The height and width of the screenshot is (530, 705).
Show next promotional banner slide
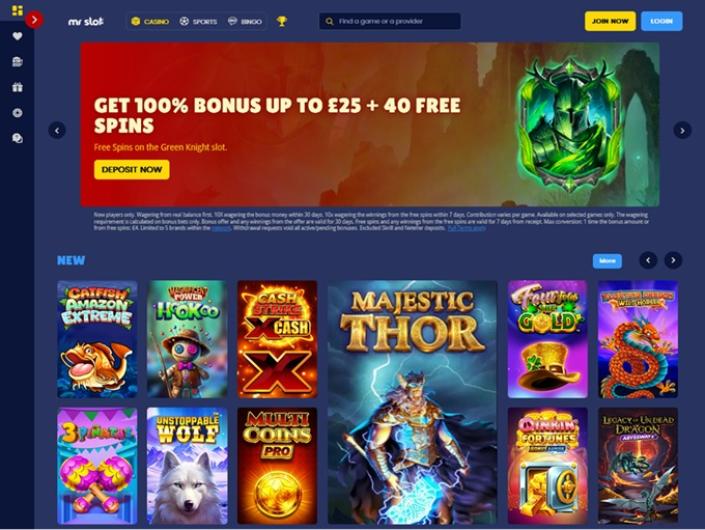(682, 130)
